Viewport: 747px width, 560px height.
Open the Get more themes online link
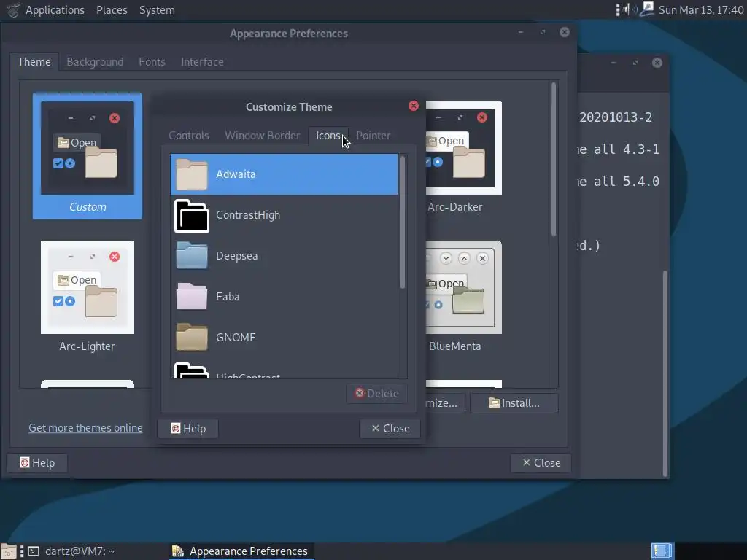(x=85, y=427)
